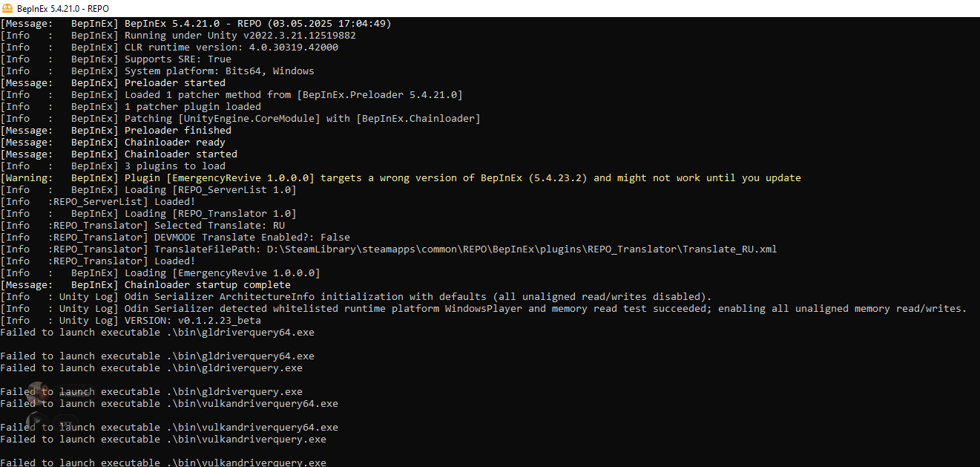Click the "Chainloader ready" message line
This screenshot has height=467, width=980.
tap(174, 143)
